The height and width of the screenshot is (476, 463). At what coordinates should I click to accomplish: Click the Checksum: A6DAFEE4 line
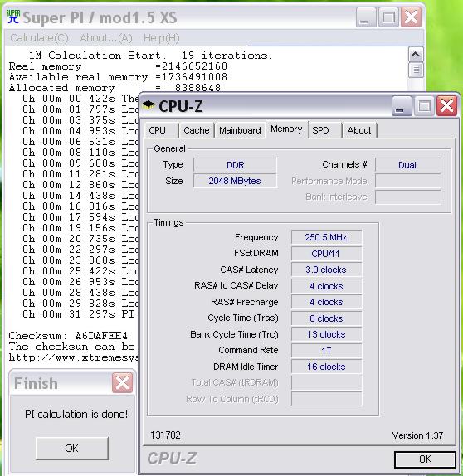tap(68, 336)
